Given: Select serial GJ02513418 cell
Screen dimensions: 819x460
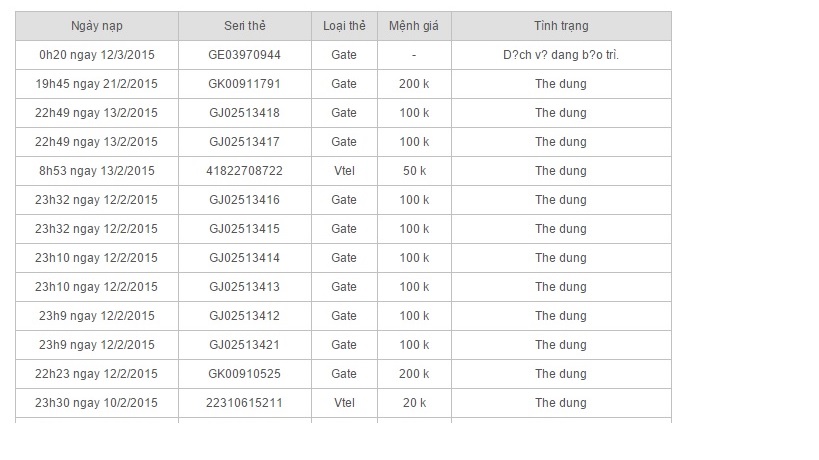Looking at the screenshot, I should pos(244,113).
